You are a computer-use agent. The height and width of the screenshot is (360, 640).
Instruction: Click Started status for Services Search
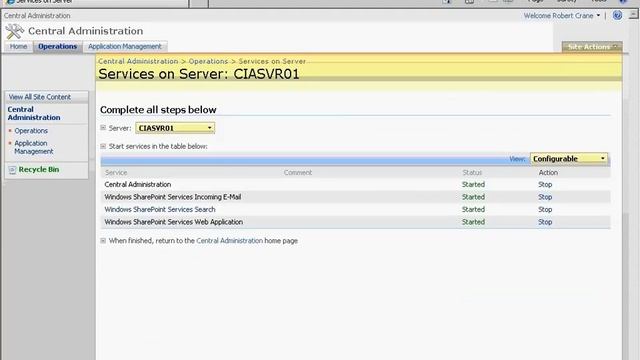[473, 209]
